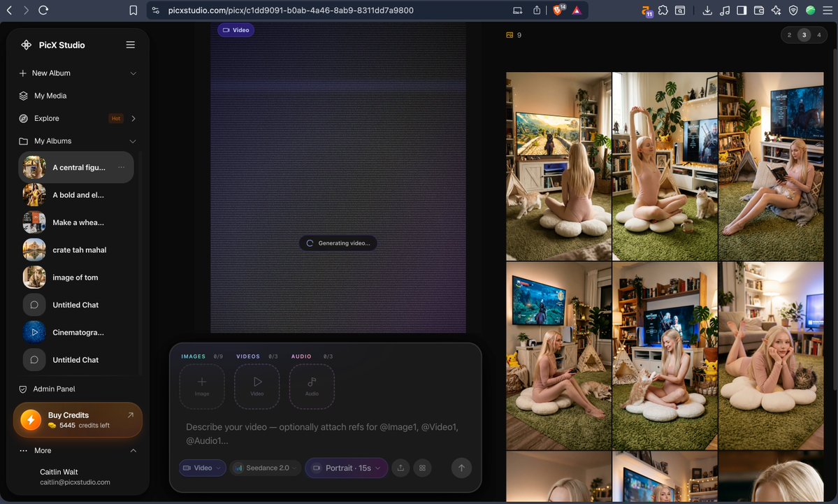Image resolution: width=838 pixels, height=504 pixels.
Task: Click the Buy Credits button
Action: 78,420
